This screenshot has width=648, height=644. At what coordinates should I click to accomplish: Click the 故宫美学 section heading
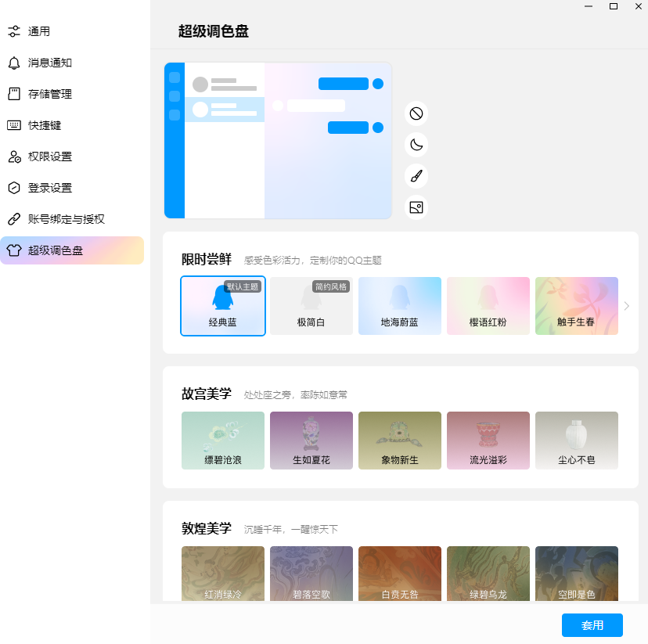pyautogui.click(x=207, y=394)
